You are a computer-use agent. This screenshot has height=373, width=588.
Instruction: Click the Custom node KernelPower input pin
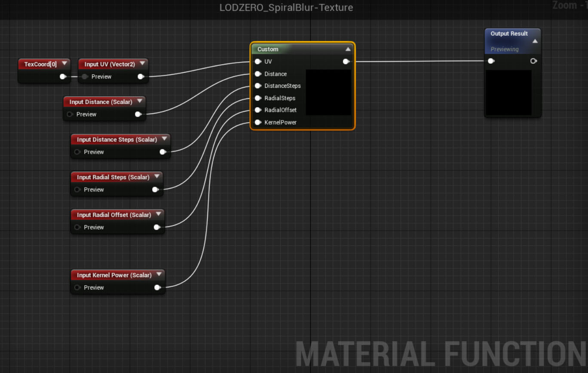[x=257, y=123]
